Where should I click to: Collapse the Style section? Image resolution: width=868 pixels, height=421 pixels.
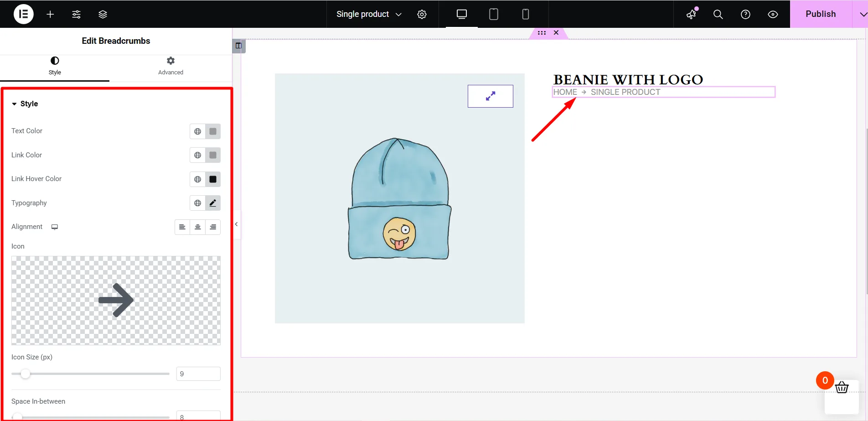point(14,104)
